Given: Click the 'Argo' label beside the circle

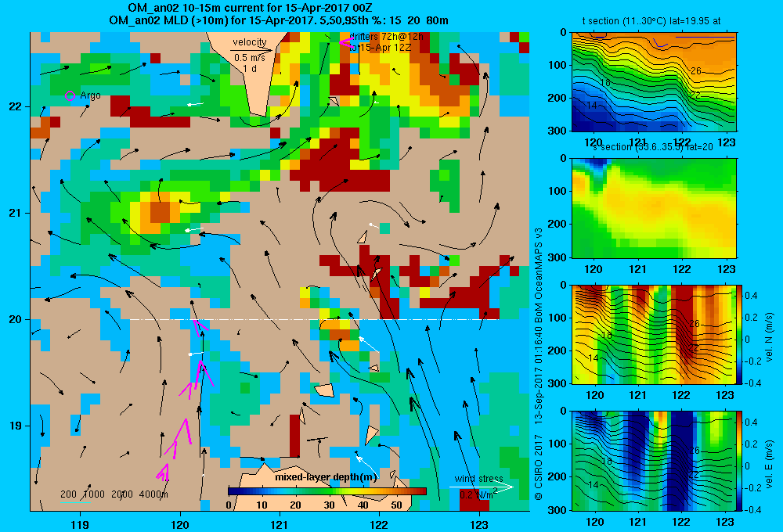Looking at the screenshot, I should pyautogui.click(x=90, y=95).
